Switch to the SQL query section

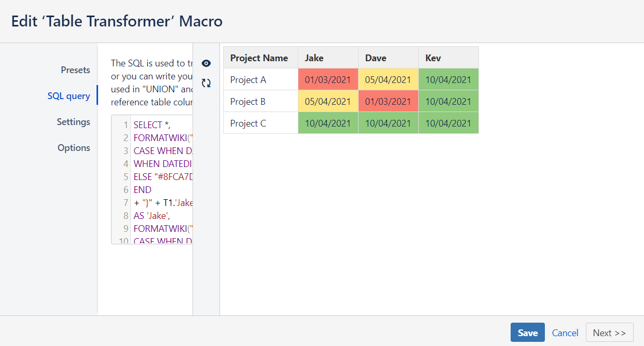click(69, 95)
